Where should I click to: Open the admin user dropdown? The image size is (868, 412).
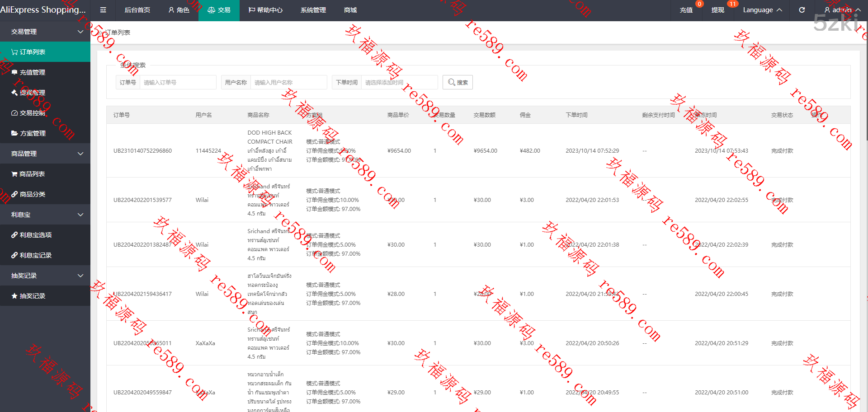click(x=842, y=10)
